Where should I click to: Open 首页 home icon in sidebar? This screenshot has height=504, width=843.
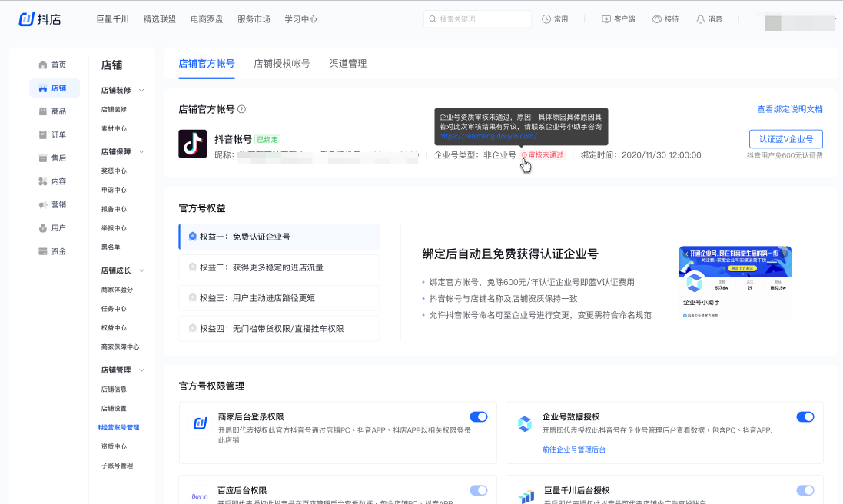[x=43, y=65]
